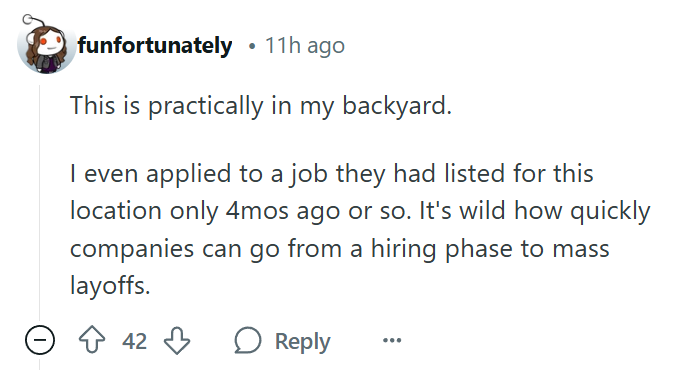Click the word 'backyard' in the first sentence
The height and width of the screenshot is (370, 676).
coord(394,105)
